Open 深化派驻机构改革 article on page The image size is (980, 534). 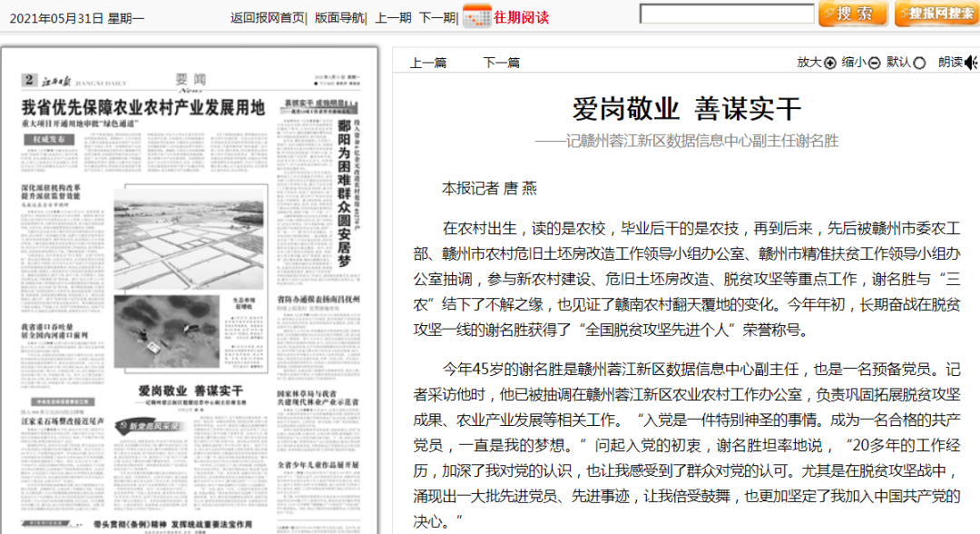coord(51,192)
